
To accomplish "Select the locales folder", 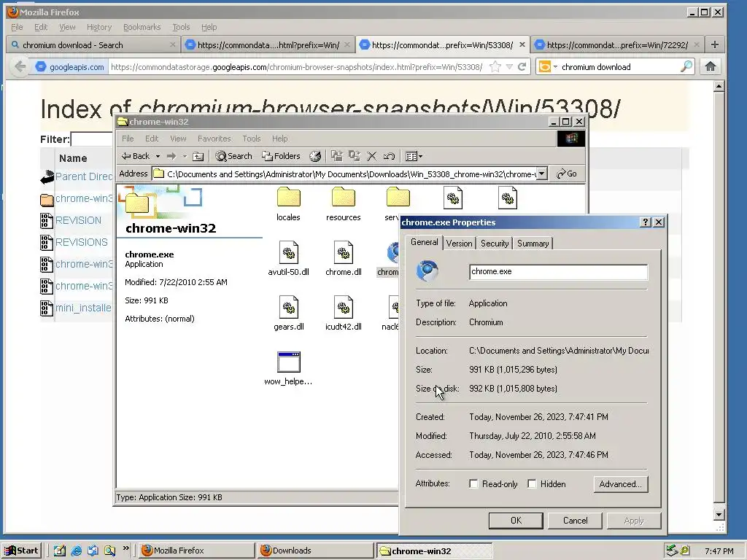I will [x=288, y=204].
